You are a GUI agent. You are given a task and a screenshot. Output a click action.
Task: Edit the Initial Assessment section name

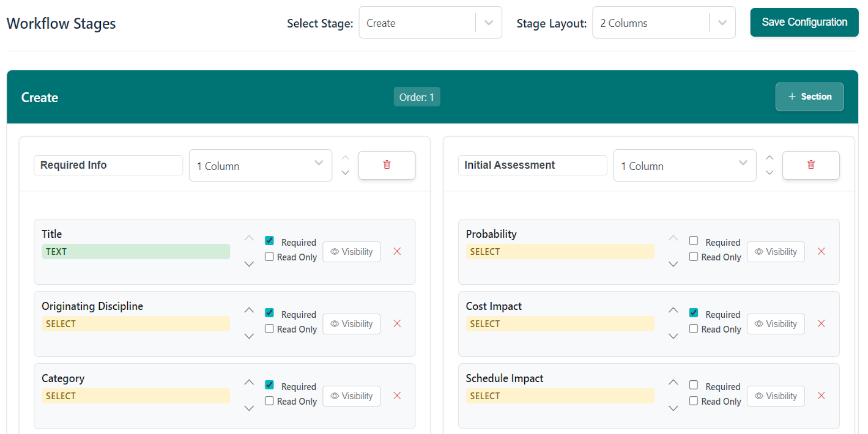(532, 164)
